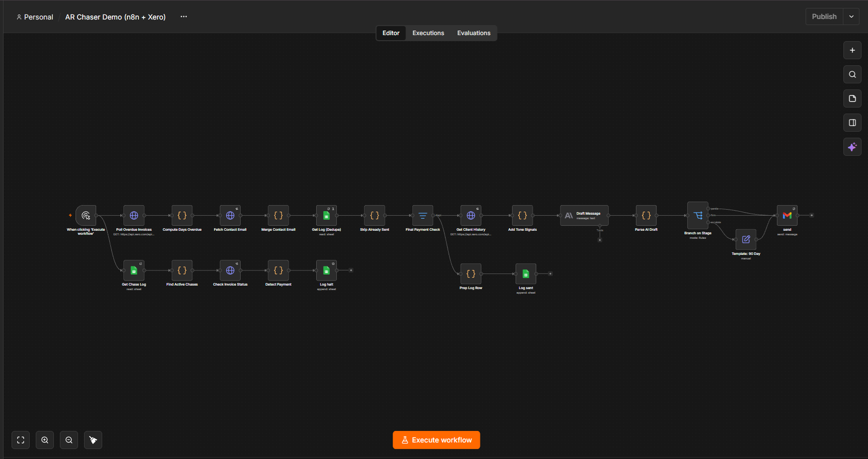Select the Merge Contact Email code node

pyautogui.click(x=278, y=216)
